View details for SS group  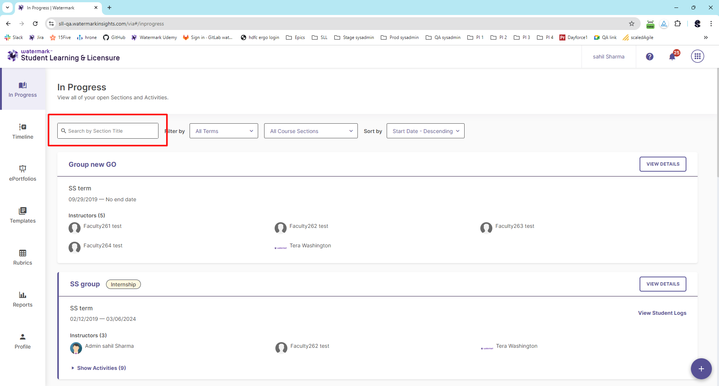[x=663, y=284]
